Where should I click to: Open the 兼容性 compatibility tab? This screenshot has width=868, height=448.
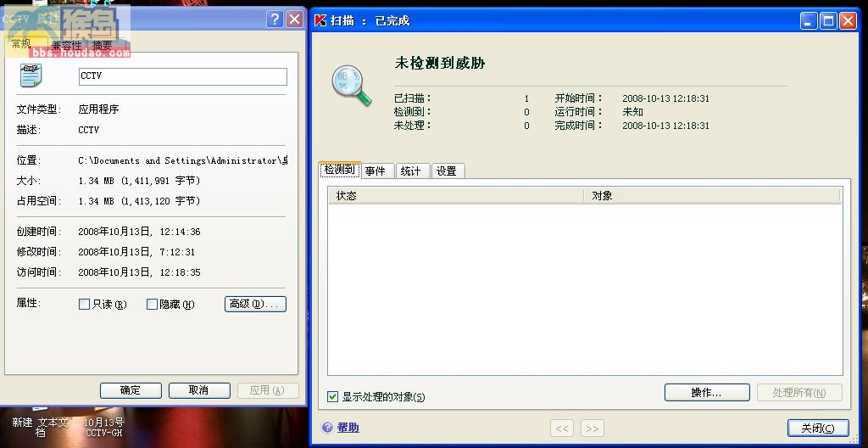click(66, 46)
